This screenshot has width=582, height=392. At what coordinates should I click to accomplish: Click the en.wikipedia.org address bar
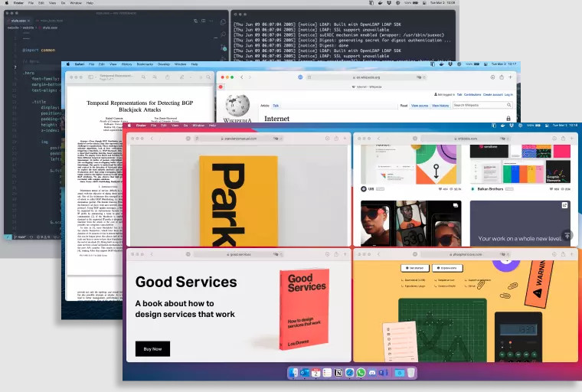pos(365,77)
